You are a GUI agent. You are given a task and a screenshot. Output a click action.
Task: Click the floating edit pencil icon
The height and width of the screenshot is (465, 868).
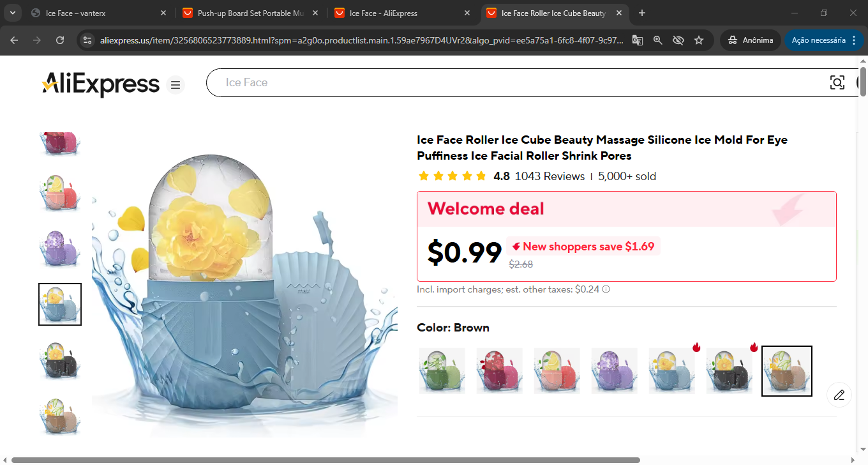click(839, 395)
